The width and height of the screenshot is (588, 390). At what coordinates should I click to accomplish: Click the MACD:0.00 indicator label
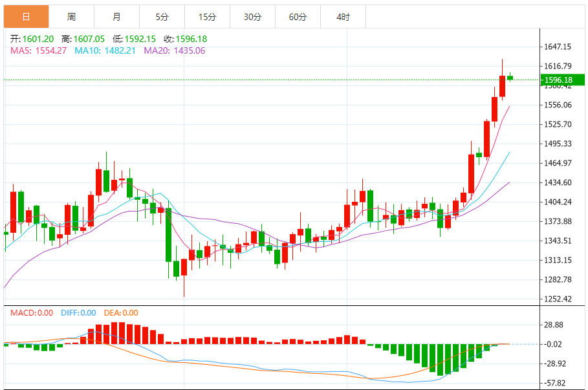pyautogui.click(x=32, y=313)
